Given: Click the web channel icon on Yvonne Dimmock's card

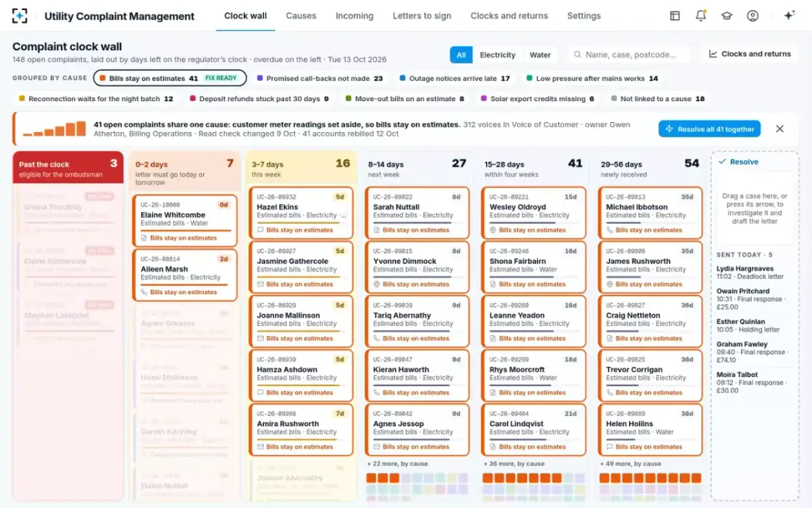Looking at the screenshot, I should [x=377, y=284].
